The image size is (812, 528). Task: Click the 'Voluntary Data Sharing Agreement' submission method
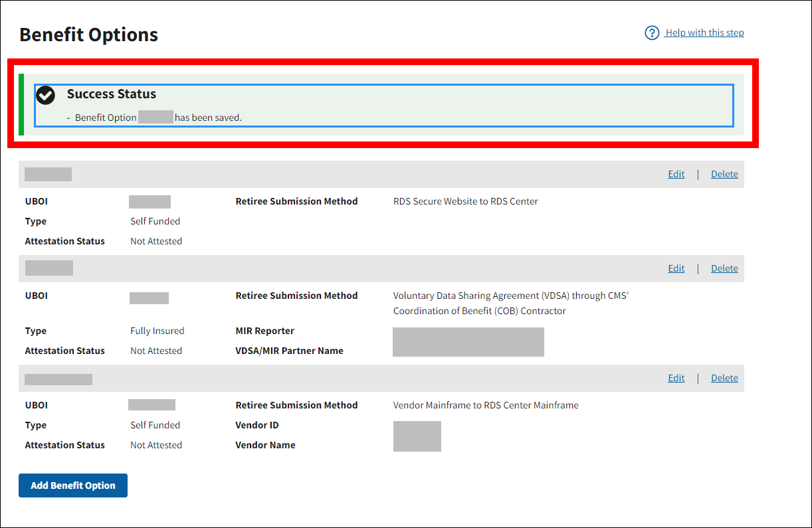click(x=510, y=296)
